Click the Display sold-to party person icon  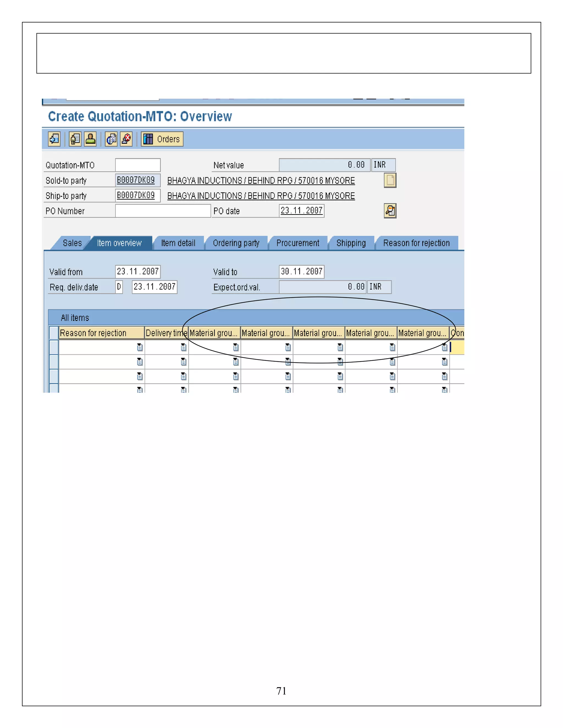pos(90,139)
